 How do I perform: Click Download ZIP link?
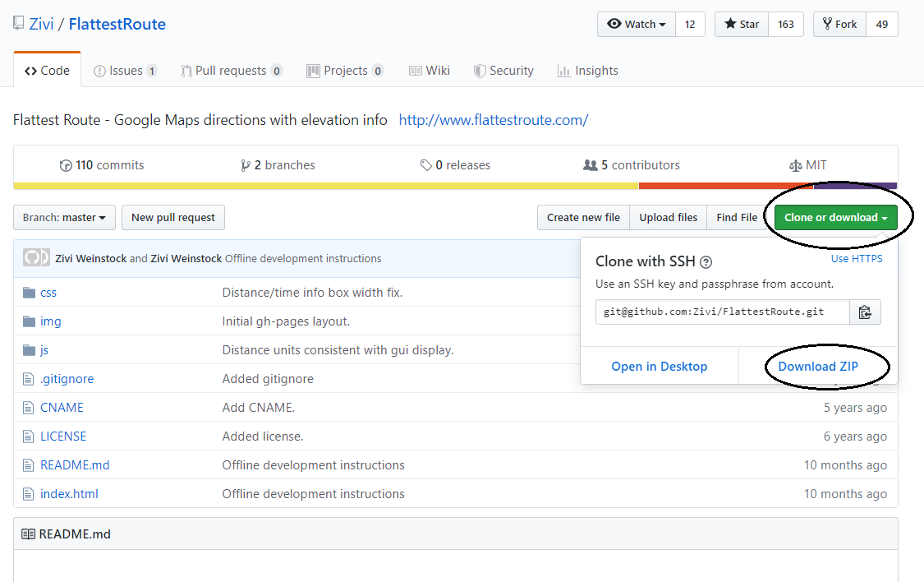click(818, 366)
